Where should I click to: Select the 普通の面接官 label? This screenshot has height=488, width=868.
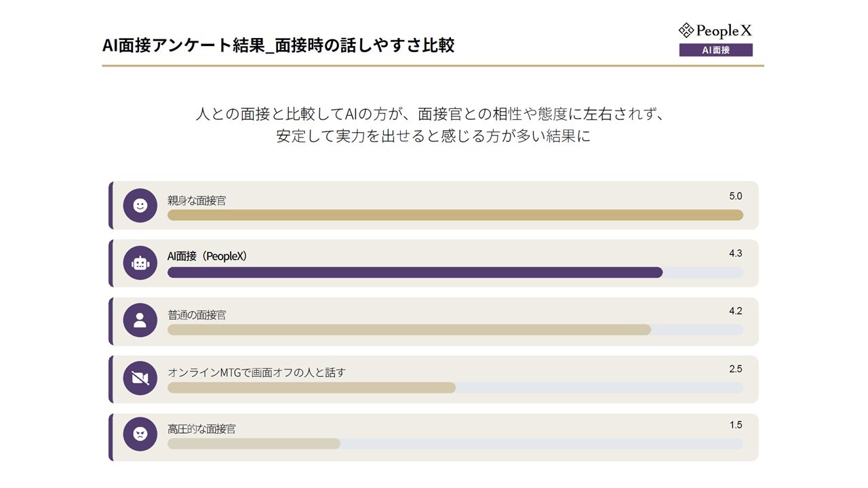[x=197, y=315]
